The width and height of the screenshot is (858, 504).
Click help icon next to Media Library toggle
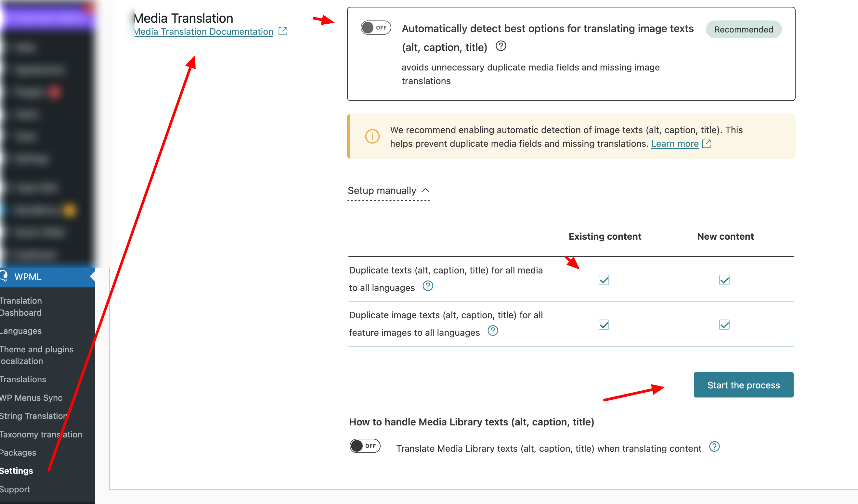pos(714,447)
